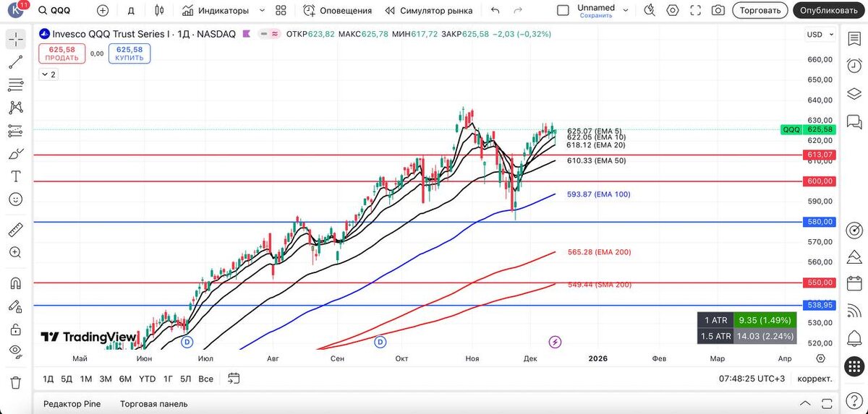Screen dimensions: 868x414
Task: Select the 5Д date range
Action: (67, 379)
